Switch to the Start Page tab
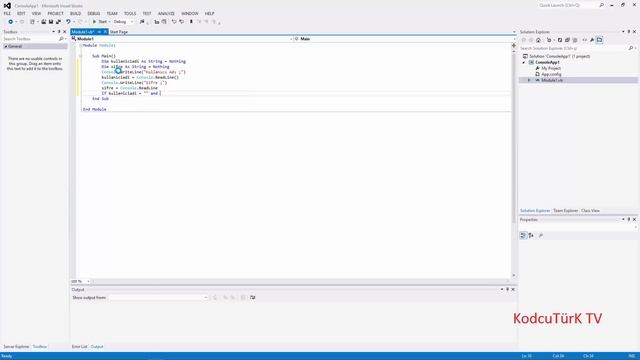The height and width of the screenshot is (360, 640). point(119,32)
